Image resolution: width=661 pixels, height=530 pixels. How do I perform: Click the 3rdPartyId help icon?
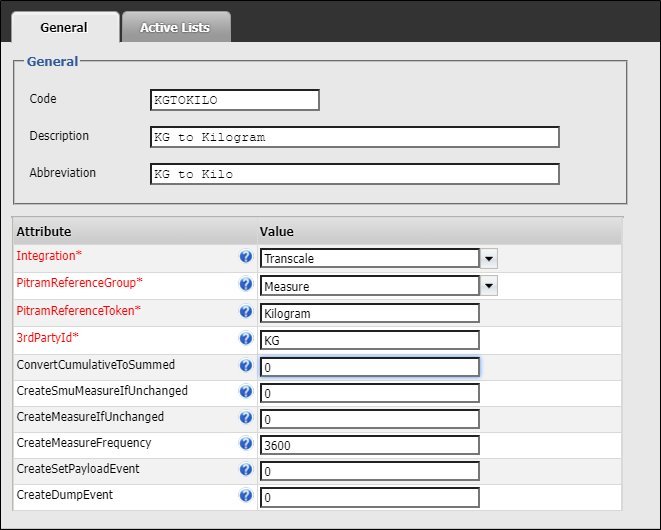245,339
